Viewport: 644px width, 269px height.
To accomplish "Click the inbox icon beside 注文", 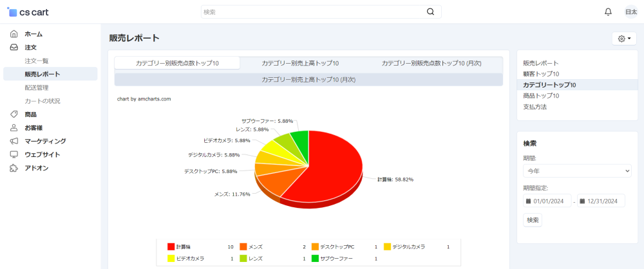I will [x=14, y=48].
